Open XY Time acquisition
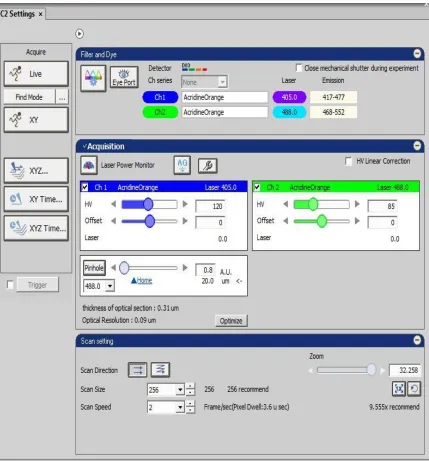The width and height of the screenshot is (429, 461). coord(36,199)
